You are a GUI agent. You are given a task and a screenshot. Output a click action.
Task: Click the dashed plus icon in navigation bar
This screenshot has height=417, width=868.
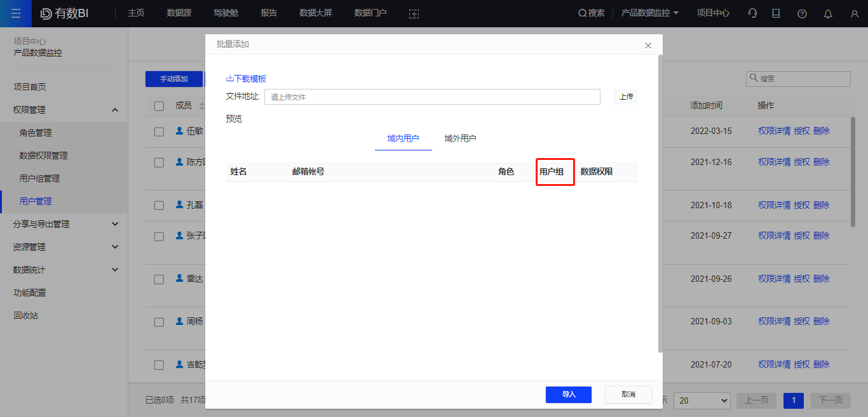[x=414, y=13]
